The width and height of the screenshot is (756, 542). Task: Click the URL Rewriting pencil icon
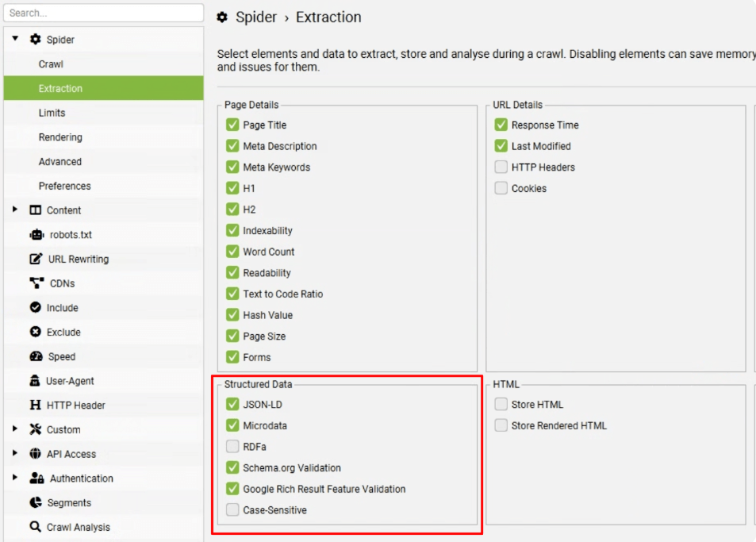pos(36,259)
